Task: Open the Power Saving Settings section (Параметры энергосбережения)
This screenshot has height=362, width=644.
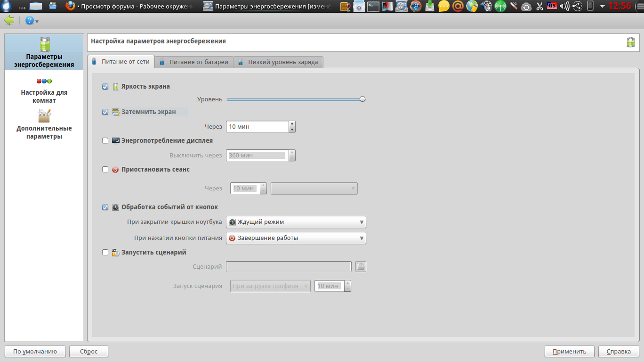Action: click(x=44, y=53)
